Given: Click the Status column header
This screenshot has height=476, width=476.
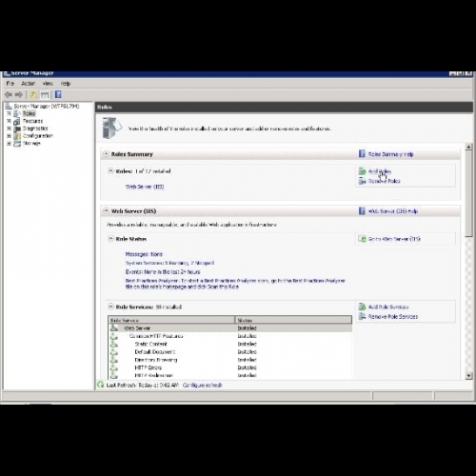Looking at the screenshot, I should point(293,320).
